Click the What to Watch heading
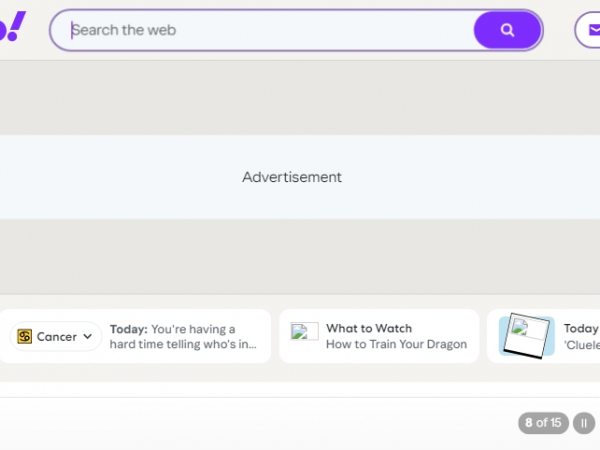The height and width of the screenshot is (450, 600). point(369,328)
